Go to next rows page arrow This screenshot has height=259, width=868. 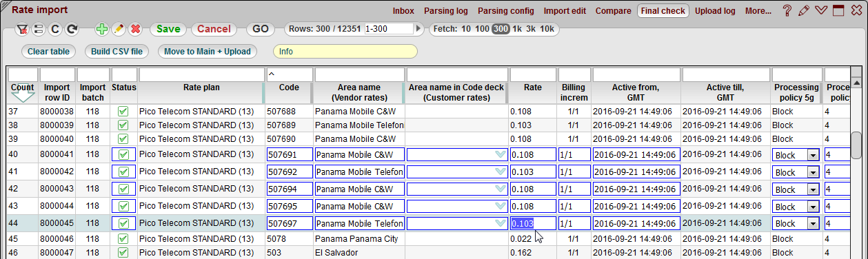coord(418,29)
